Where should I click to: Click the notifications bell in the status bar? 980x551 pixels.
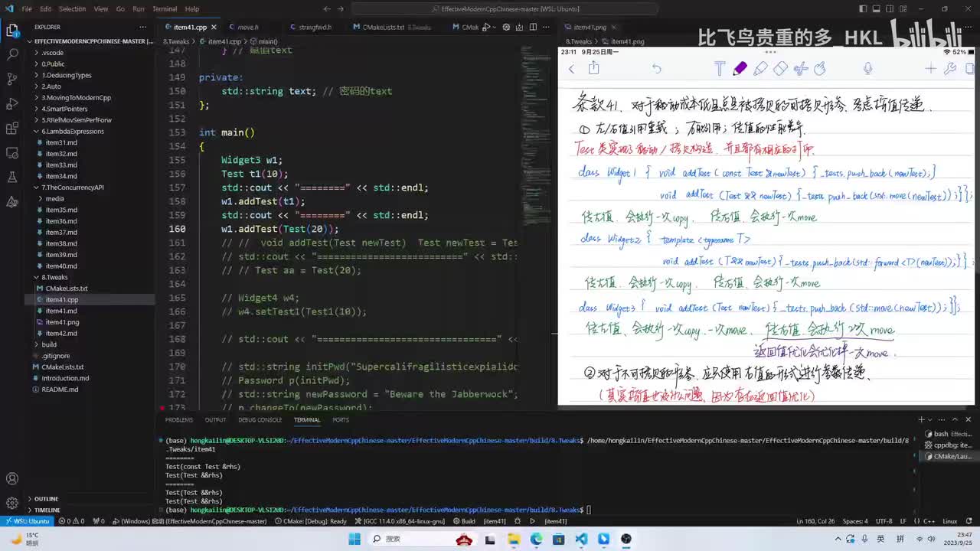pyautogui.click(x=969, y=521)
